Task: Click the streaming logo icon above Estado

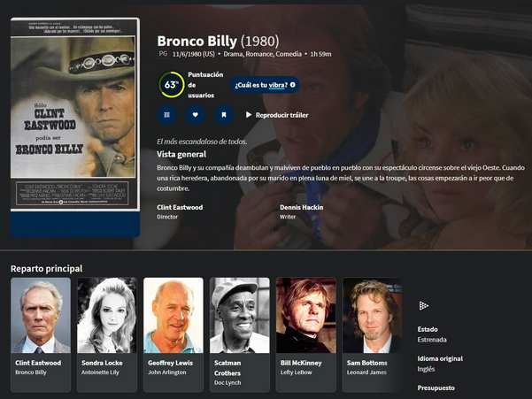Action: [423, 305]
